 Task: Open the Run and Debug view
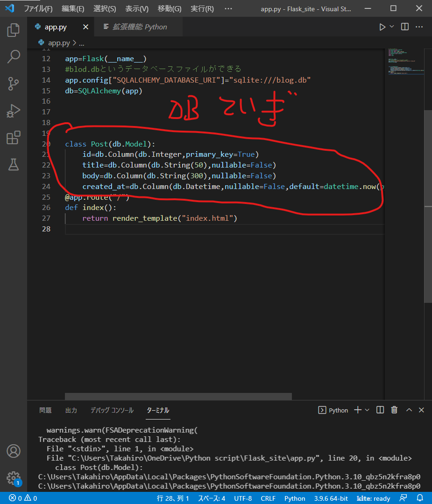(14, 111)
